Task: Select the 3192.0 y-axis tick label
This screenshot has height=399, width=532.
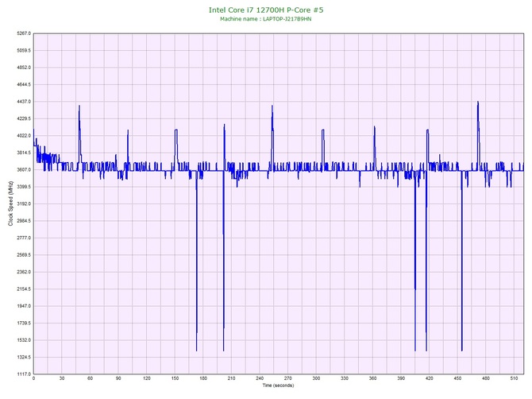Action: (24, 203)
